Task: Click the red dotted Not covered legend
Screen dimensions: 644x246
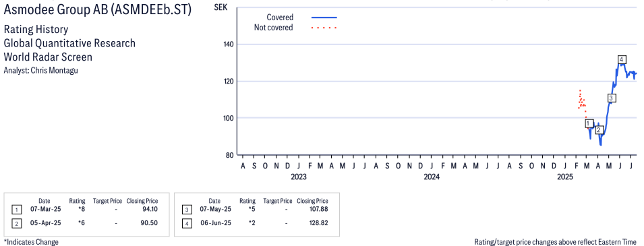Action: (324, 28)
